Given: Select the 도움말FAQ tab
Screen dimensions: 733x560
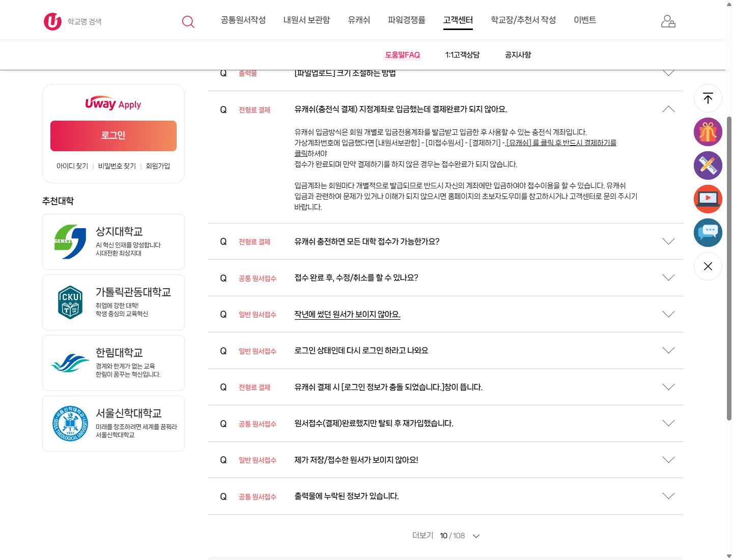Looking at the screenshot, I should click(x=403, y=55).
